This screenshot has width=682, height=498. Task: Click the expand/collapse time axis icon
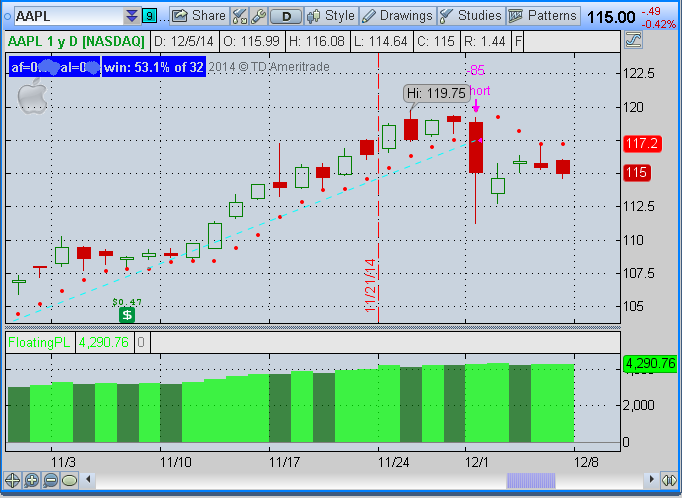[x=669, y=480]
